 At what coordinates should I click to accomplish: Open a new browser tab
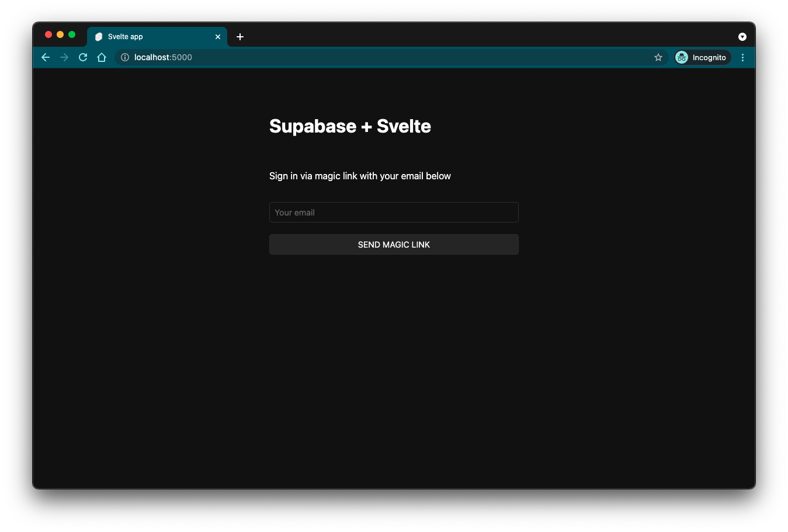click(239, 36)
